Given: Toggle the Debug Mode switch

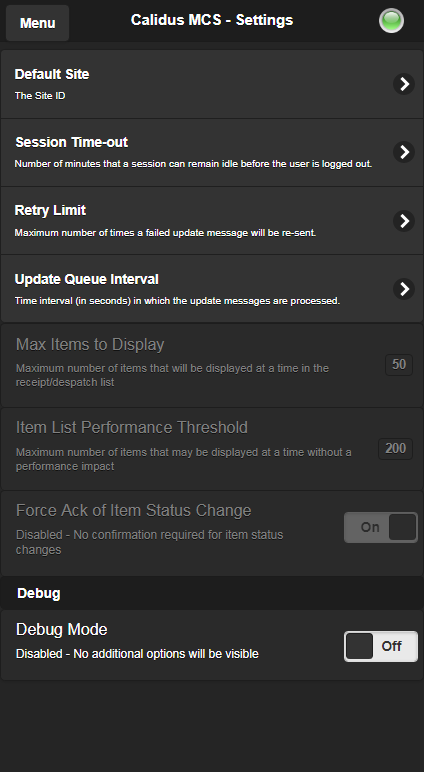Looking at the screenshot, I should (x=381, y=646).
